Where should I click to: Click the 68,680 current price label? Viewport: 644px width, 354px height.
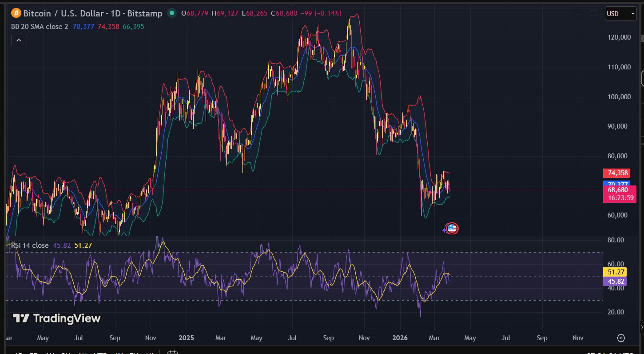pos(618,190)
